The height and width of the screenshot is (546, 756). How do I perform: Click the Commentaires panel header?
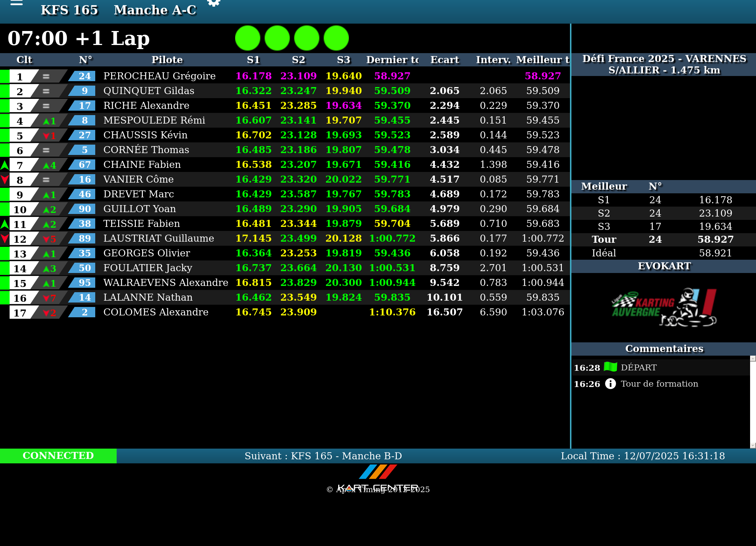[664, 349]
